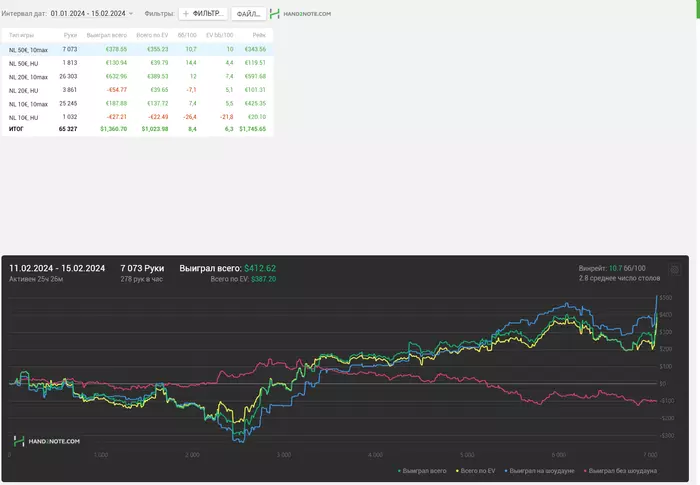Click the Hand2Note logo in the top bar
The image size is (700, 485).
point(301,14)
